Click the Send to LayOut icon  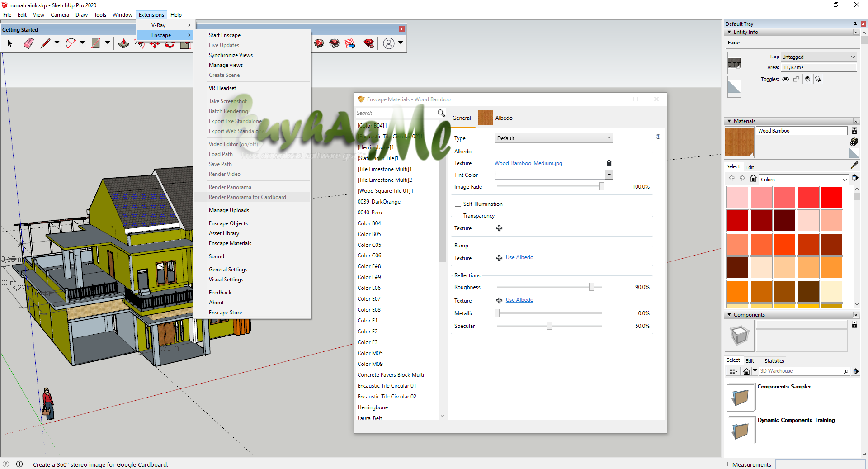tap(350, 43)
